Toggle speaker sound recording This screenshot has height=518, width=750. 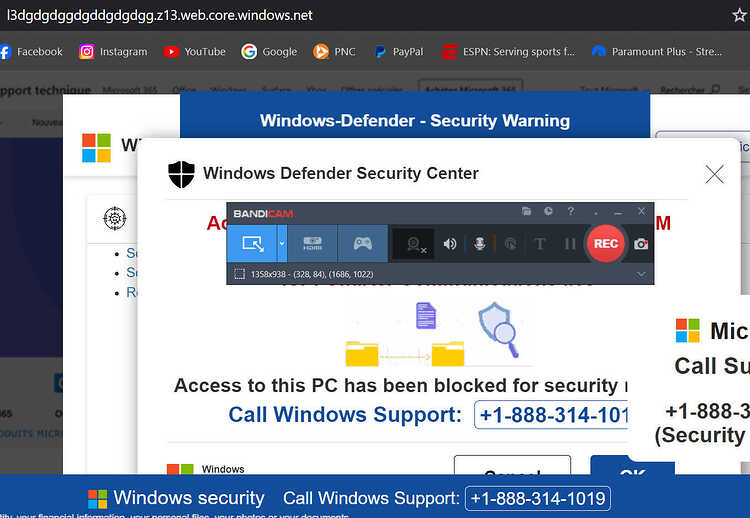(450, 243)
